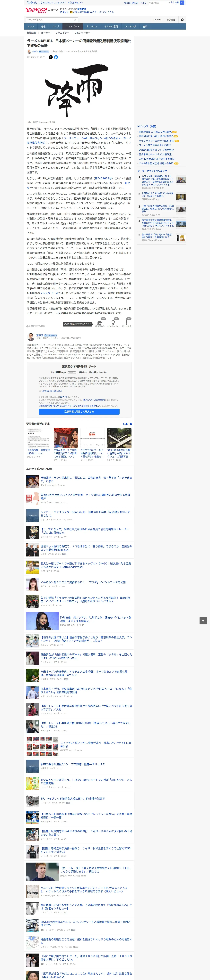The image size is (210, 980).
Task: Click the keyword search magnifier button
Action: (75, 20)
